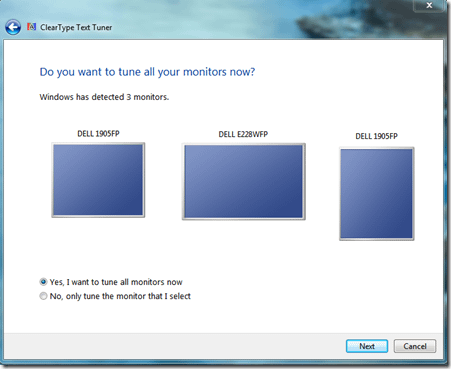Click the 'Do you want to tune all your monitors now?' heading
The width and height of the screenshot is (451, 369).
coord(147,72)
